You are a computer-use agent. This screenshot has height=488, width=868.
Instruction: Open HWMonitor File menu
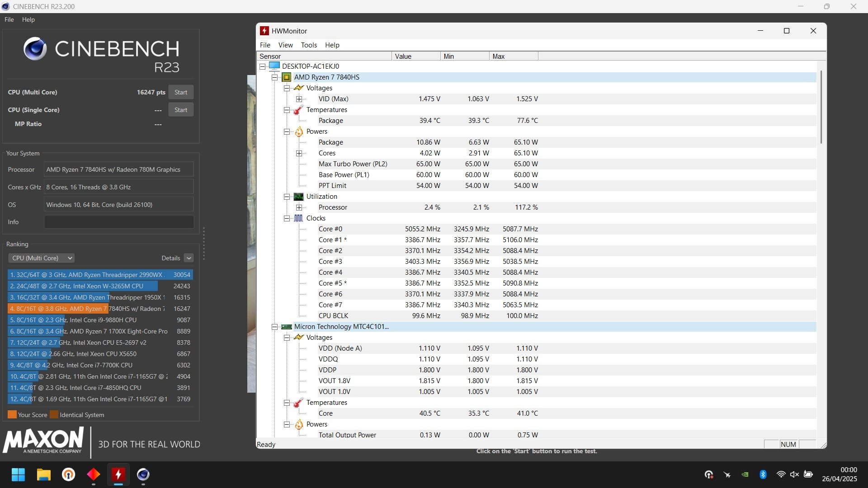coord(265,45)
